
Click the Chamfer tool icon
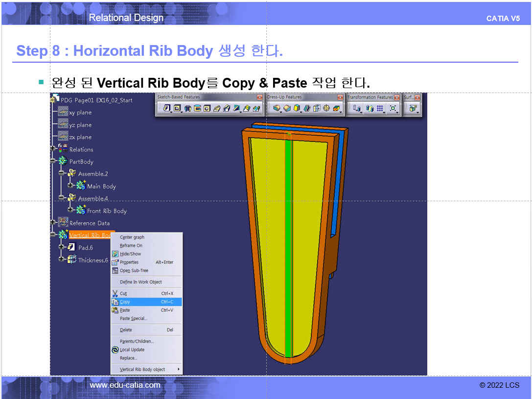[x=287, y=108]
